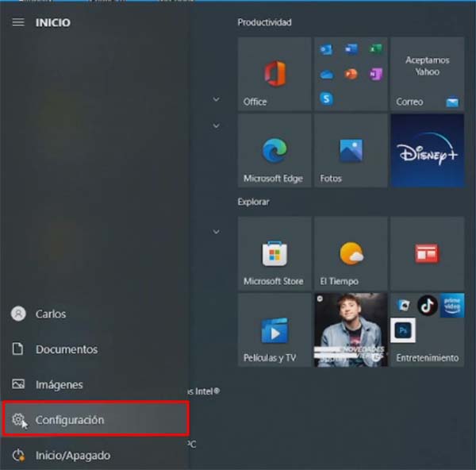Launch PowerPoint from the Office apps folder
The image size is (476, 470).
351,74
